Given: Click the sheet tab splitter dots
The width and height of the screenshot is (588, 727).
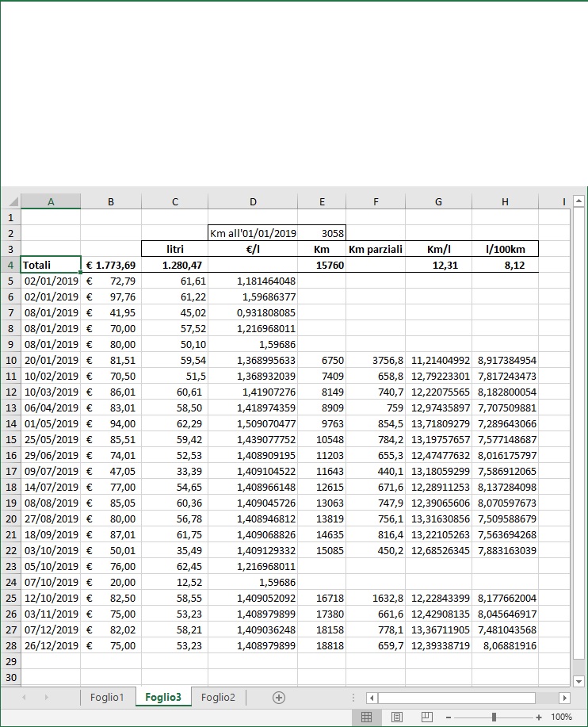Looking at the screenshot, I should coord(353,698).
